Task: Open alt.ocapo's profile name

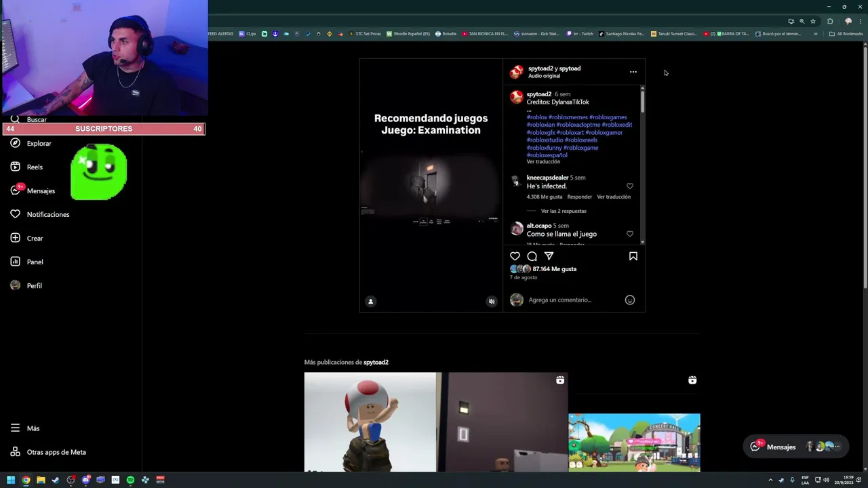Action: coord(538,226)
